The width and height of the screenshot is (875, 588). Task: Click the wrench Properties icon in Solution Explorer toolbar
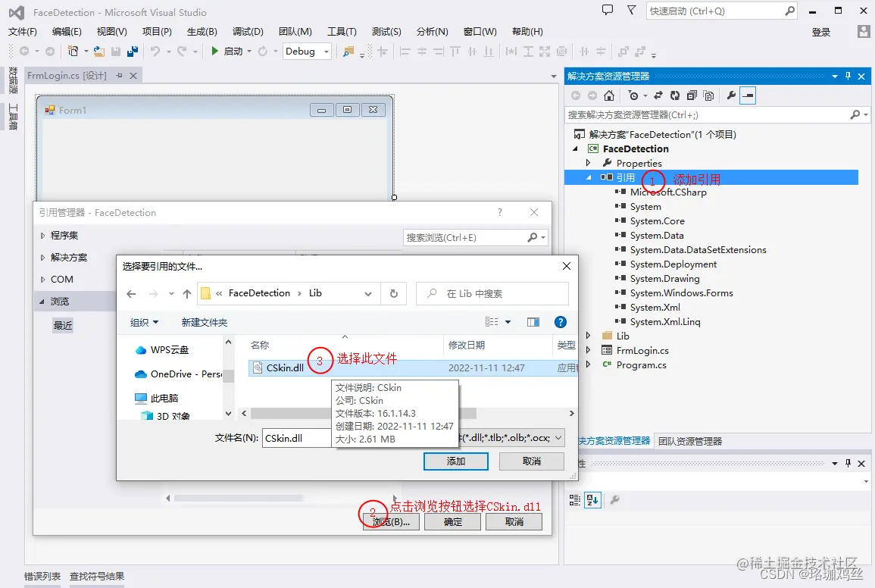[x=731, y=95]
